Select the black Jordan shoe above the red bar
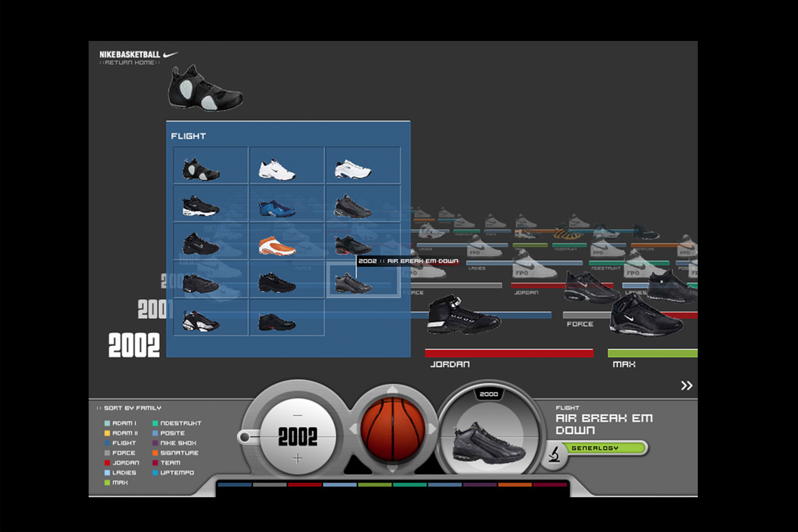 pos(463,315)
